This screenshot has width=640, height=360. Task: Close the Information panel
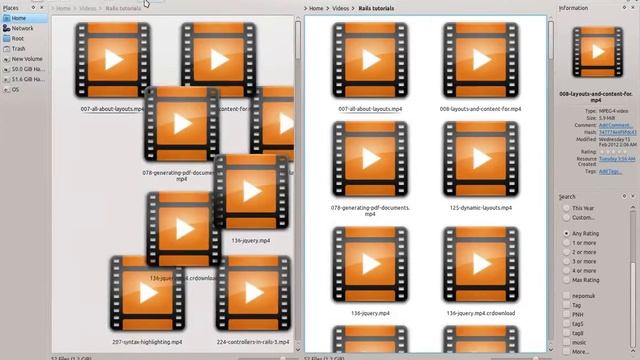(633, 8)
